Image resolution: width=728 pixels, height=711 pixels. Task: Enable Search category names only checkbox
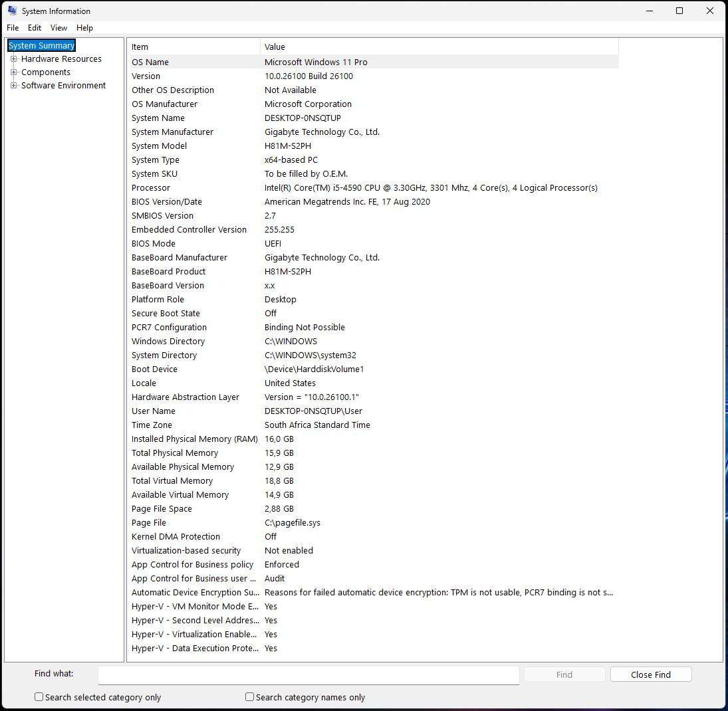tap(250, 697)
